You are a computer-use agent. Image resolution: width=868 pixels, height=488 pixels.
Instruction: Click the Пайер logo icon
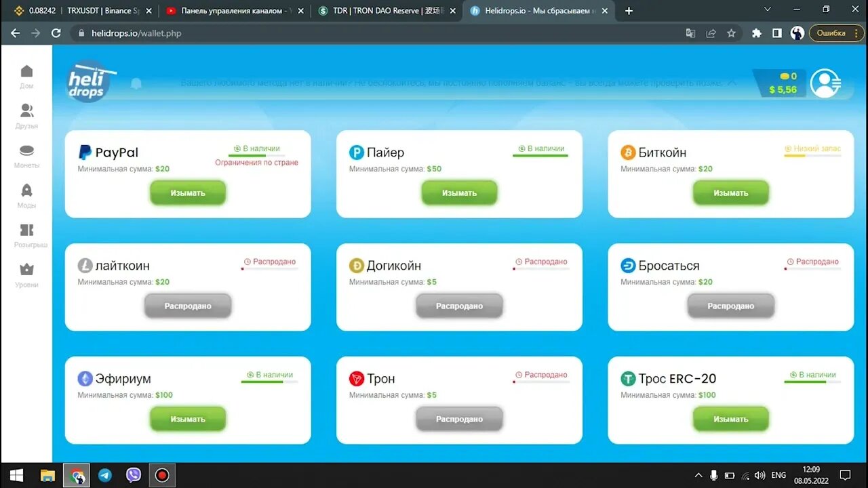click(357, 152)
